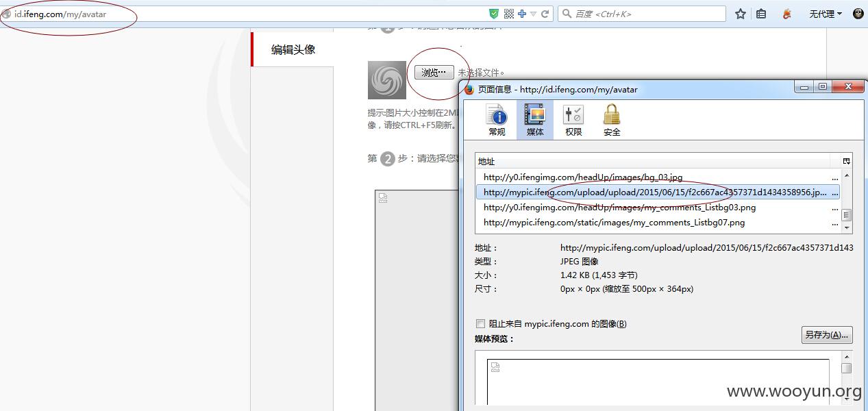
Task: Click the 另存为(A)... button
Action: tap(827, 335)
